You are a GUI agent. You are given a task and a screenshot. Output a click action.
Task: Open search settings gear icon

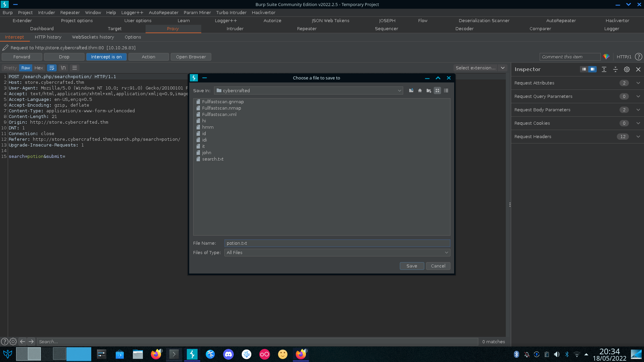click(x=13, y=342)
